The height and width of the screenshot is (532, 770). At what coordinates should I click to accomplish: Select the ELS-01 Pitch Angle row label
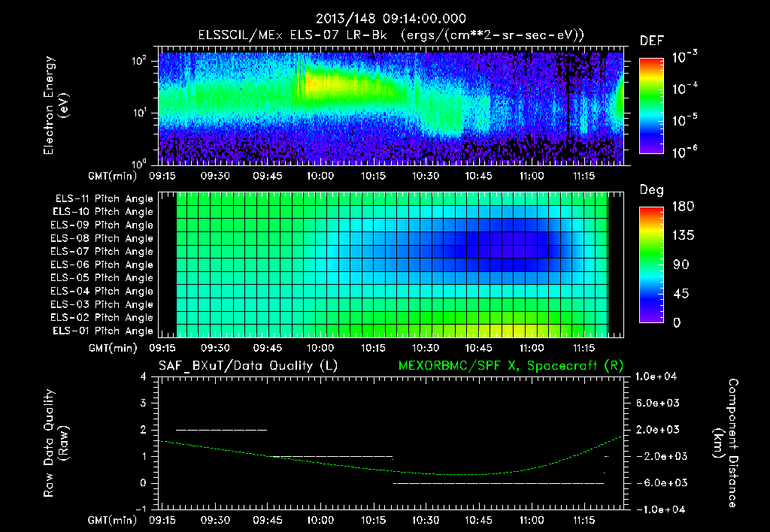click(103, 331)
